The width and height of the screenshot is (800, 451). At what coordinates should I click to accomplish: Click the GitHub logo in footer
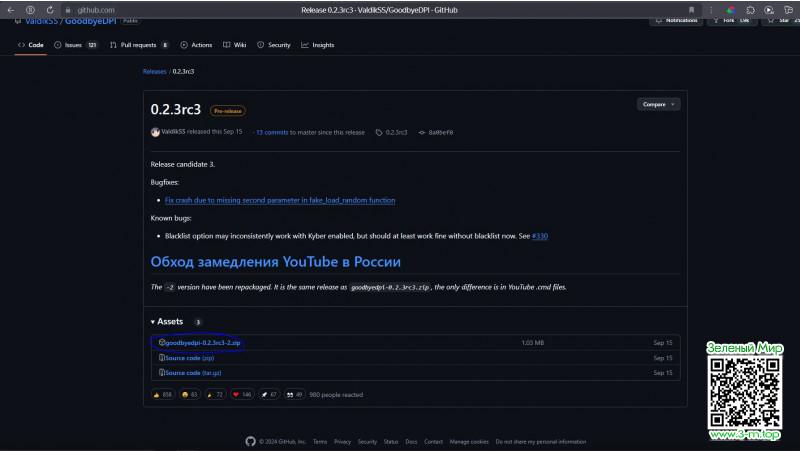click(250, 441)
